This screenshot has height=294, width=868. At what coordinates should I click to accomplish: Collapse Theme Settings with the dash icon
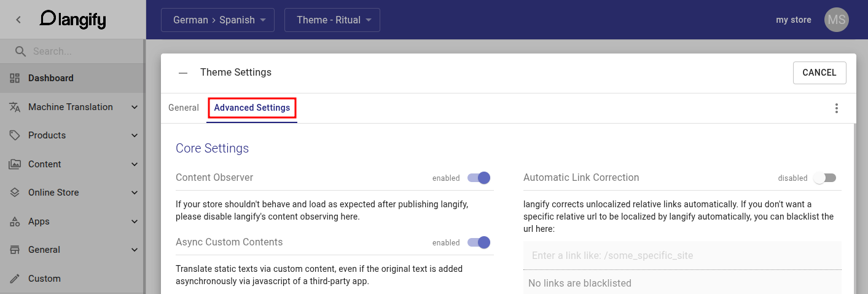click(x=183, y=73)
